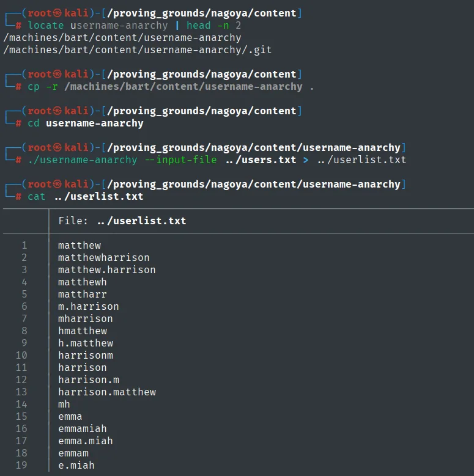474x476 pixels.
Task: Click output line '/machines/bart/content/username-anarchy' without .git
Action: [x=122, y=38]
